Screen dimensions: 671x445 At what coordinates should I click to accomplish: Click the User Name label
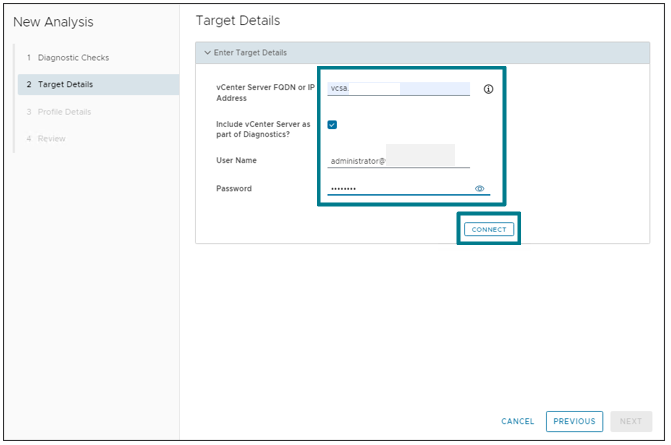(x=236, y=160)
